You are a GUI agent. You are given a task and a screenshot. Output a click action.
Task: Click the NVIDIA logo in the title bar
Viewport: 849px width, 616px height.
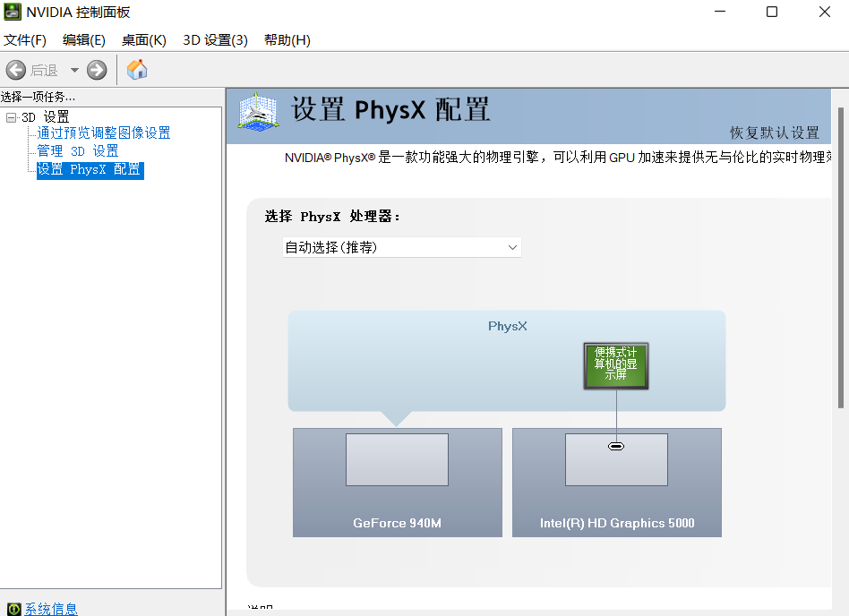[x=12, y=12]
